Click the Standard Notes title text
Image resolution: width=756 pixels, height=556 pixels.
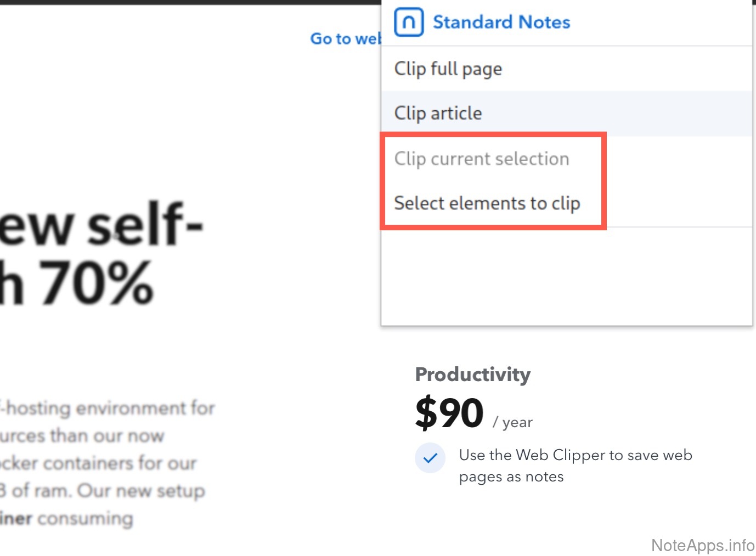click(x=501, y=22)
